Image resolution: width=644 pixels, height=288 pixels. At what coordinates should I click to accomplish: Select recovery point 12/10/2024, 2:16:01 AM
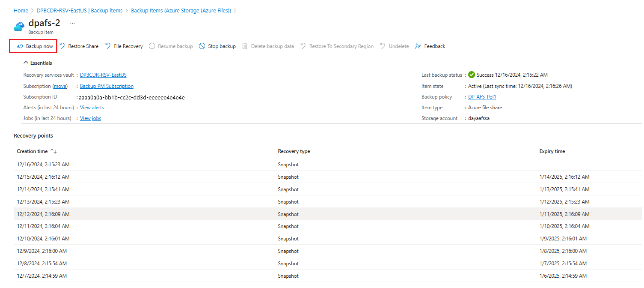pos(328,239)
